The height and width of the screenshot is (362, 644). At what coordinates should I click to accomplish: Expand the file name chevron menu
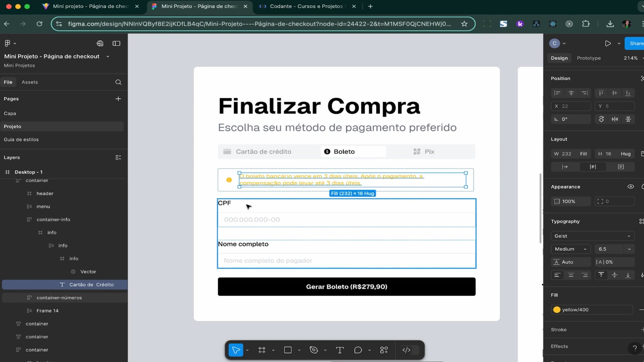tap(108, 57)
